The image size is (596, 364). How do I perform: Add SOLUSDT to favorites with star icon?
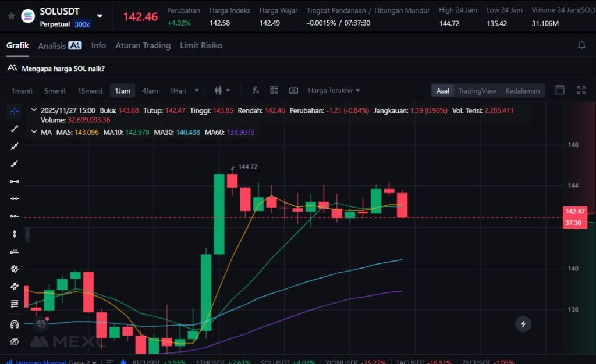tap(11, 16)
